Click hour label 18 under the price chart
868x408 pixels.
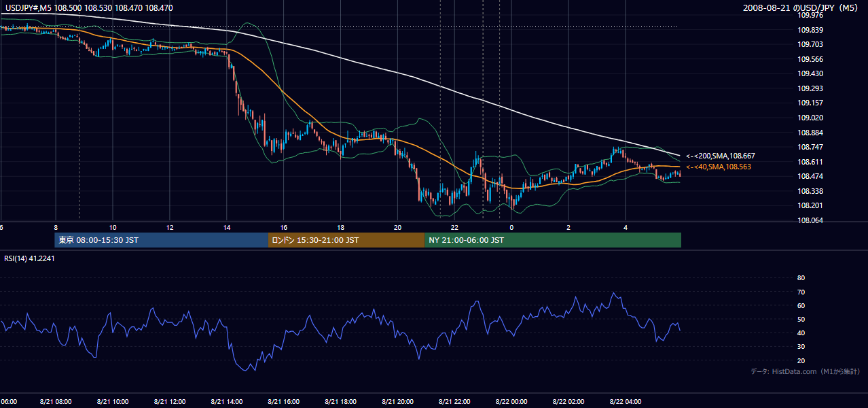click(x=341, y=227)
